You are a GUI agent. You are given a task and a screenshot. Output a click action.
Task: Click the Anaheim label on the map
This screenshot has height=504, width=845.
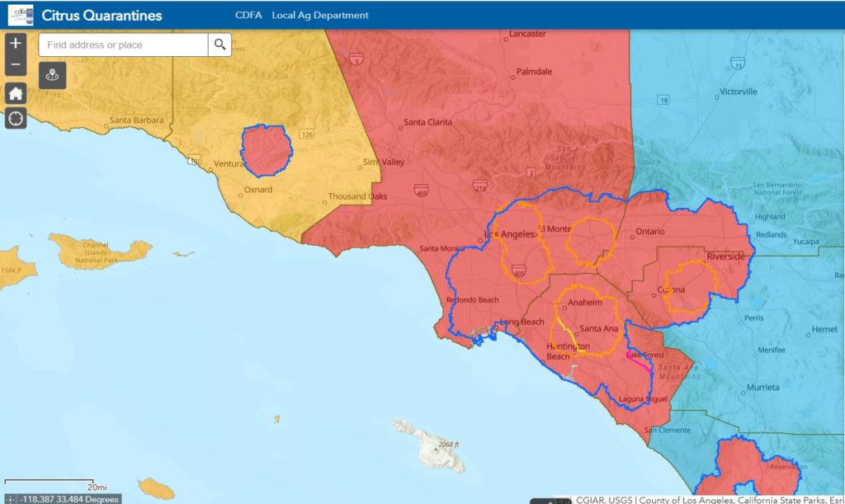586,303
